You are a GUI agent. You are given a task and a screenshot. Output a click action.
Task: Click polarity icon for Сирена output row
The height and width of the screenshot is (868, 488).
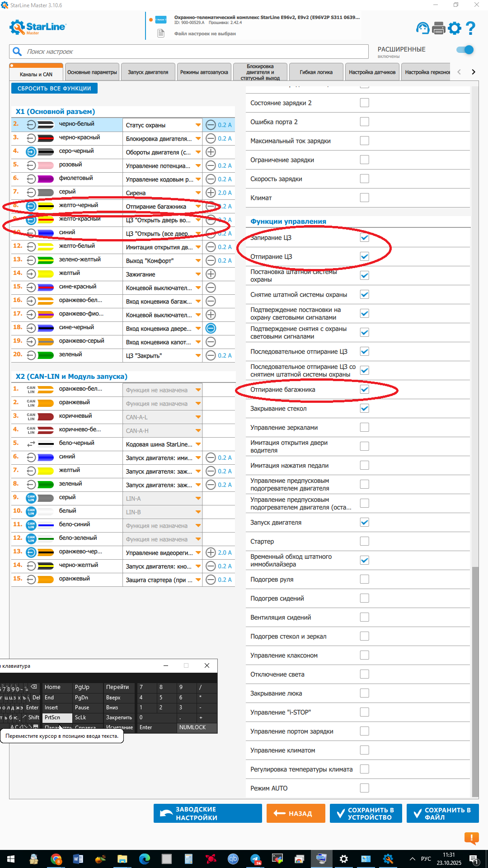pyautogui.click(x=211, y=193)
